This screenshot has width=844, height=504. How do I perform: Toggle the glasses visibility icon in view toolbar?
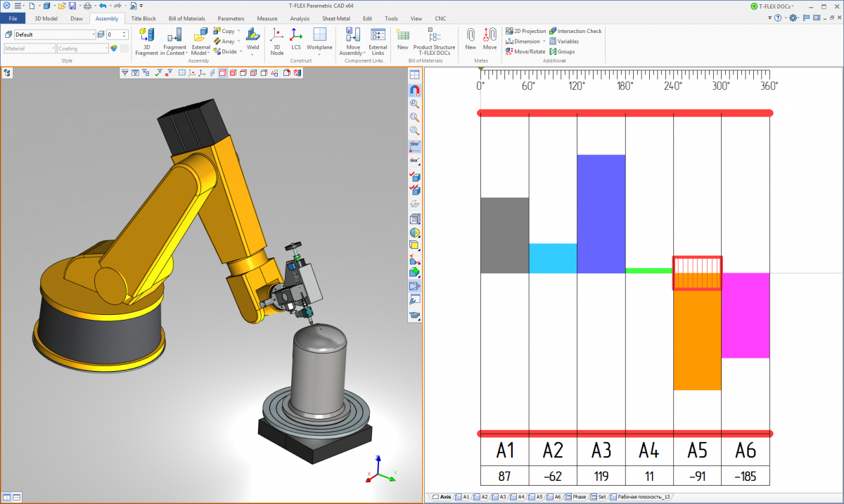414,145
